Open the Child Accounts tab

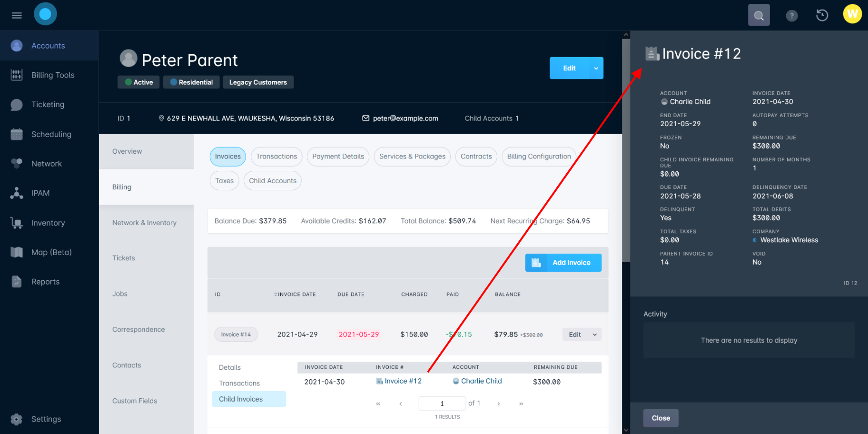coord(273,181)
